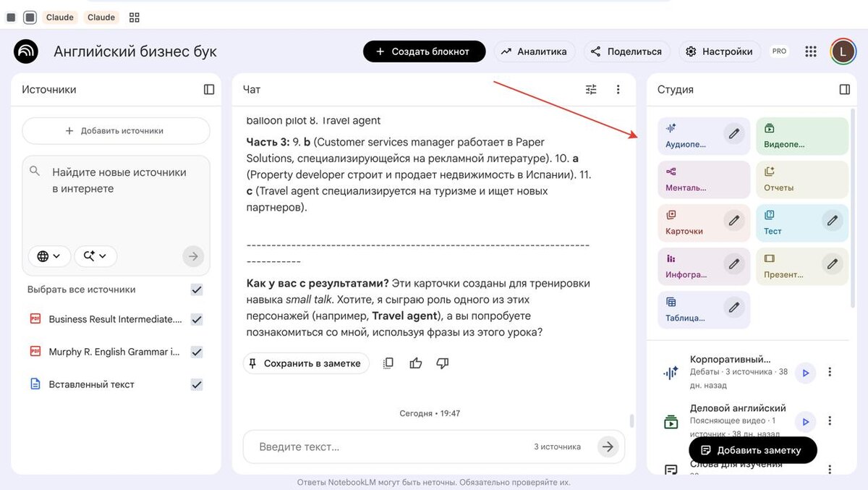Click Добавить заметку button
Screen dimensions: 868x490
click(752, 450)
